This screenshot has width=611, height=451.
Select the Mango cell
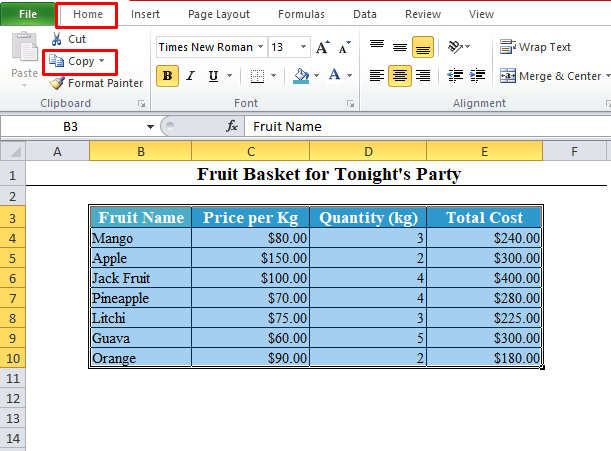[141, 238]
